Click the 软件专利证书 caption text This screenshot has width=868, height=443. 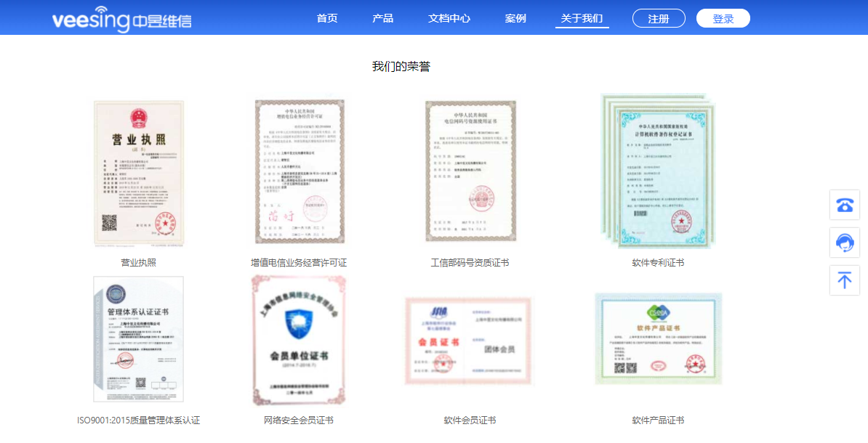659,264
